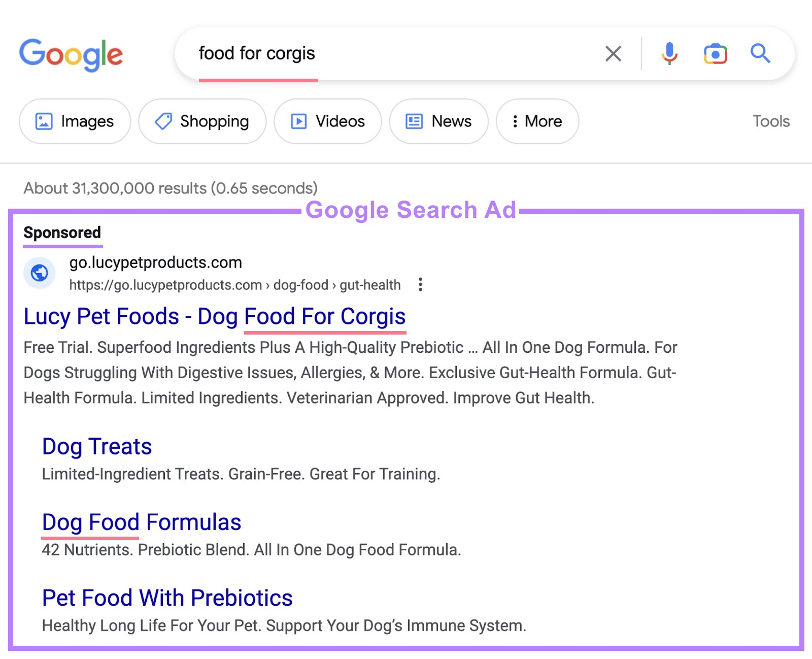
Task: Clear the query using the X icon
Action: (613, 53)
